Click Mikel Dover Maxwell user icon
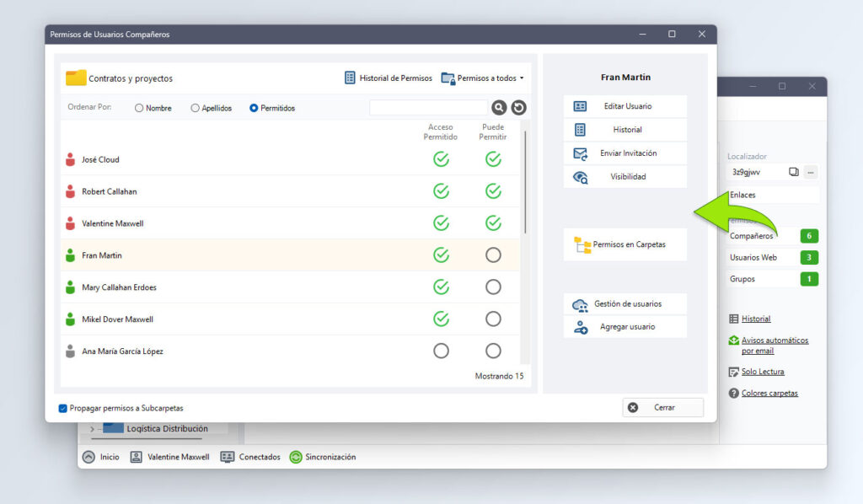Image resolution: width=863 pixels, height=504 pixels. 70,319
